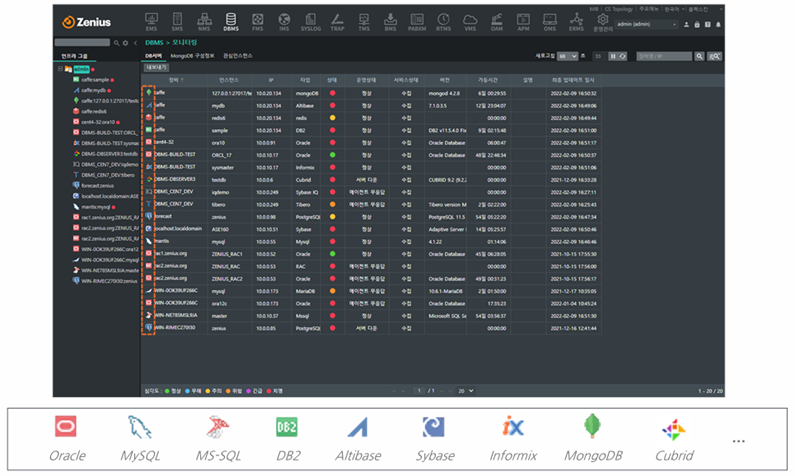Click the lock icon in top bar
Image resolution: width=795 pixels, height=476 pixels.
point(697,24)
